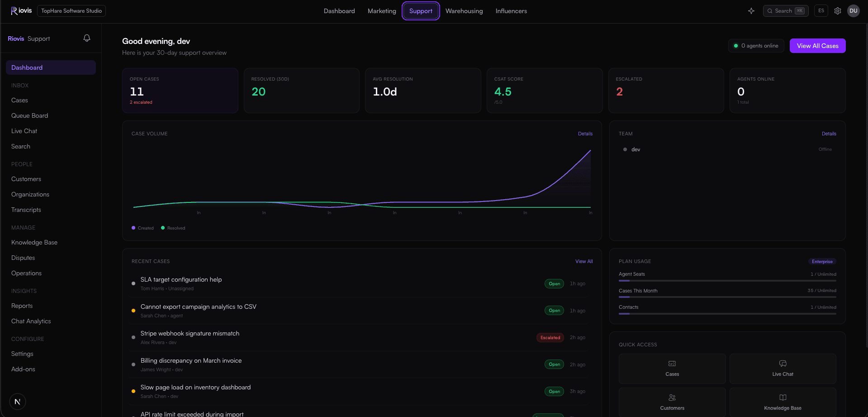Click the Riovis logo
Image resolution: width=868 pixels, height=417 pixels.
21,11
